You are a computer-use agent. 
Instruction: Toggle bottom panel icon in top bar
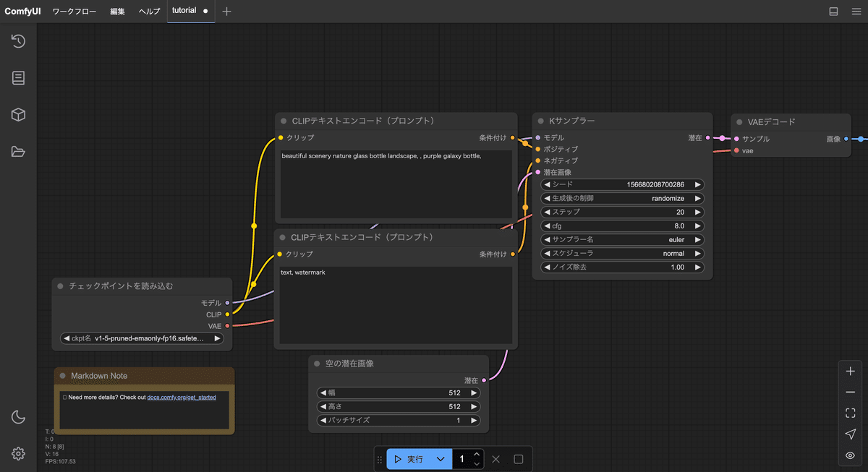point(833,12)
